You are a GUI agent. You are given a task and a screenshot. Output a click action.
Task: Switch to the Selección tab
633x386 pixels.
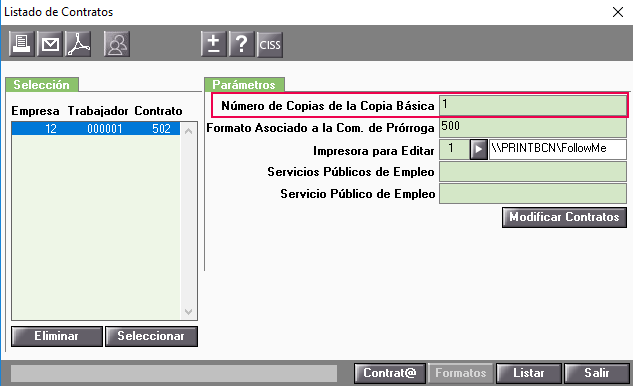coord(42,85)
